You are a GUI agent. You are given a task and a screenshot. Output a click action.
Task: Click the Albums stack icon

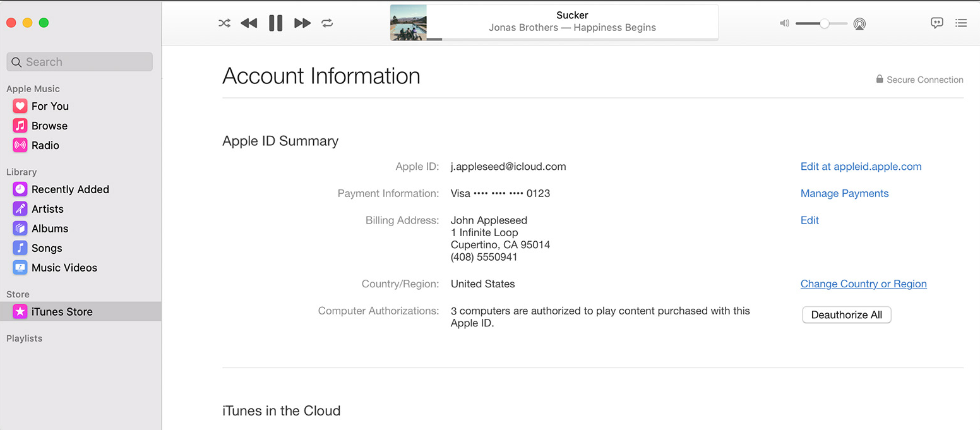(20, 229)
